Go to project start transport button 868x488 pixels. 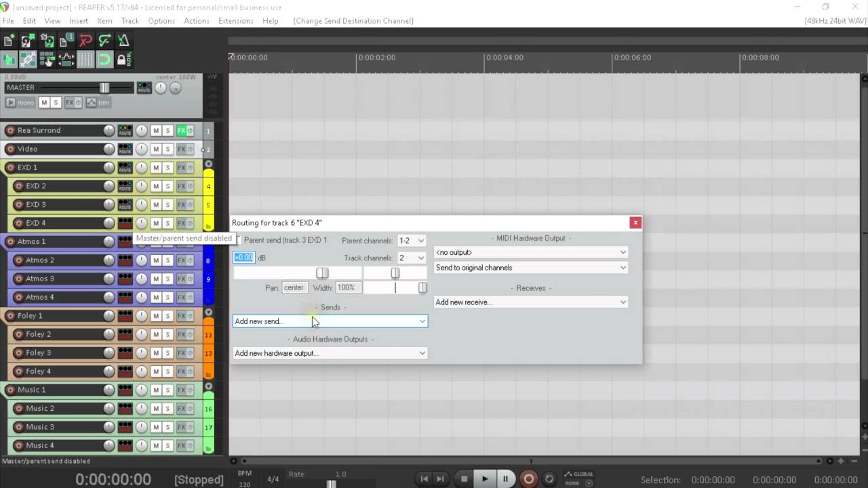click(x=425, y=479)
